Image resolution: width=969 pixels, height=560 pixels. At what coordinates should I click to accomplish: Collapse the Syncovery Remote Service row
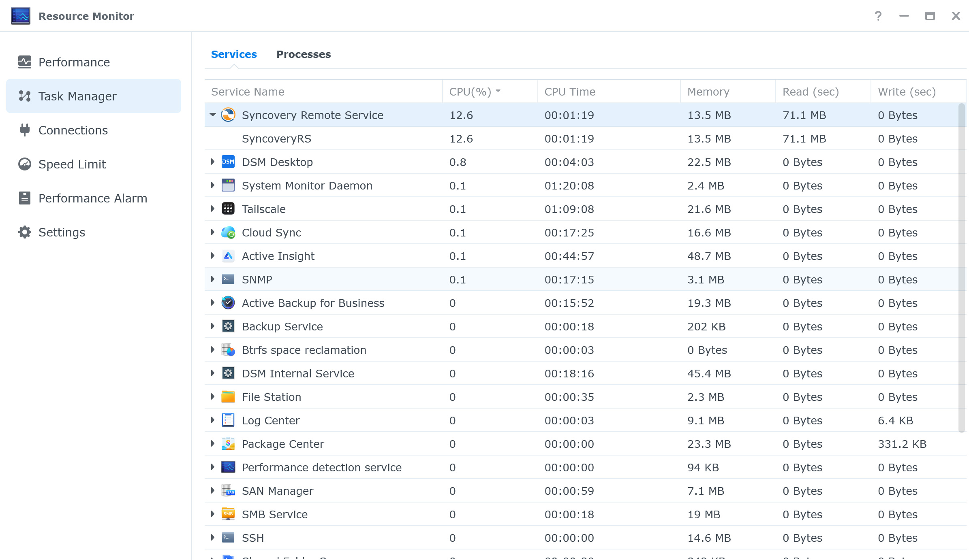click(x=213, y=115)
